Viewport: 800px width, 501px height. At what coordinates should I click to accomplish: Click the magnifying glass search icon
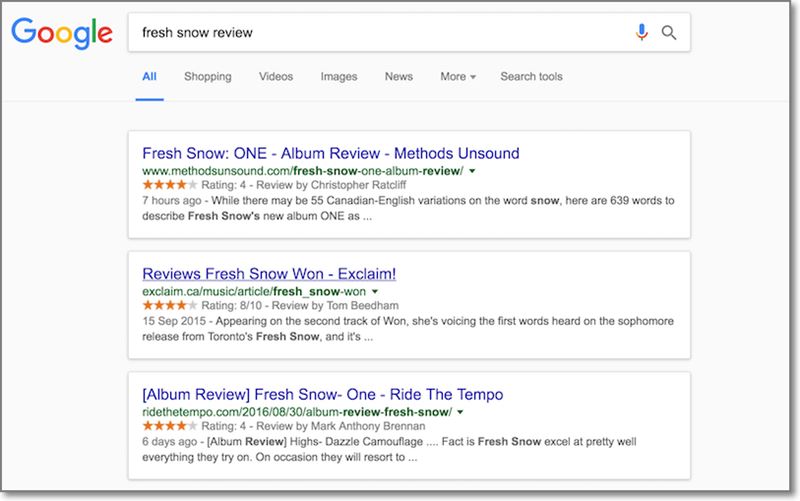coord(668,33)
